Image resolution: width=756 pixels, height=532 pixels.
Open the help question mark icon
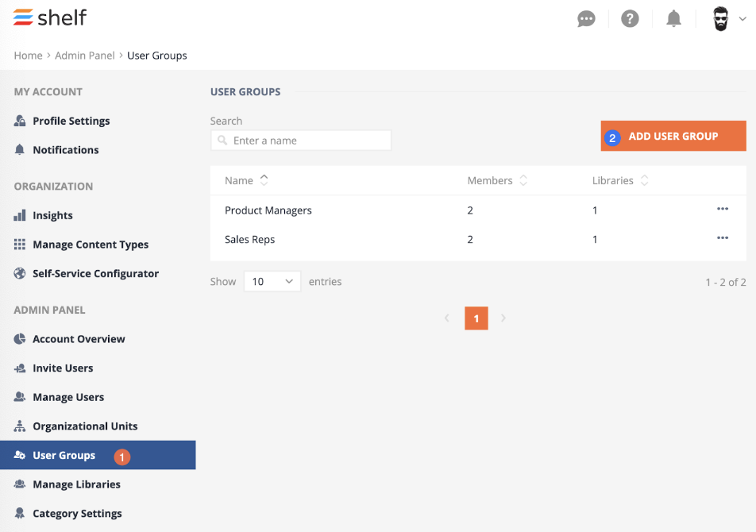pos(630,19)
